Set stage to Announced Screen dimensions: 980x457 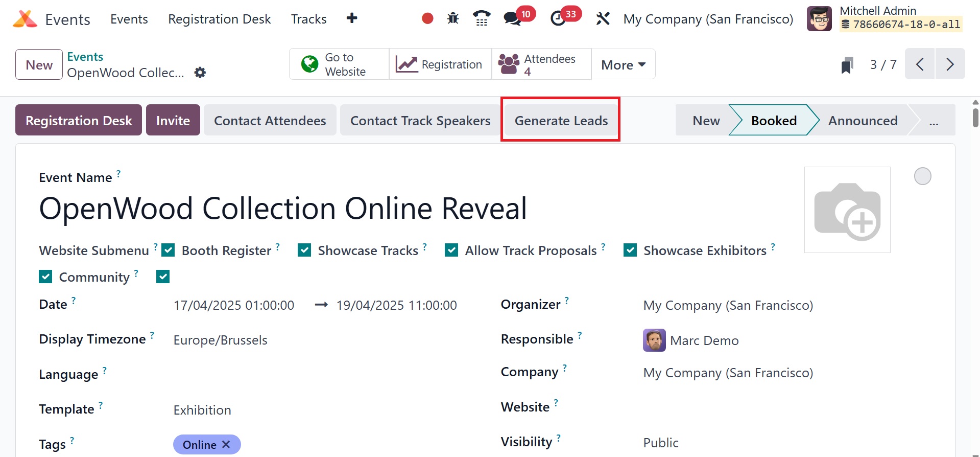pos(863,121)
